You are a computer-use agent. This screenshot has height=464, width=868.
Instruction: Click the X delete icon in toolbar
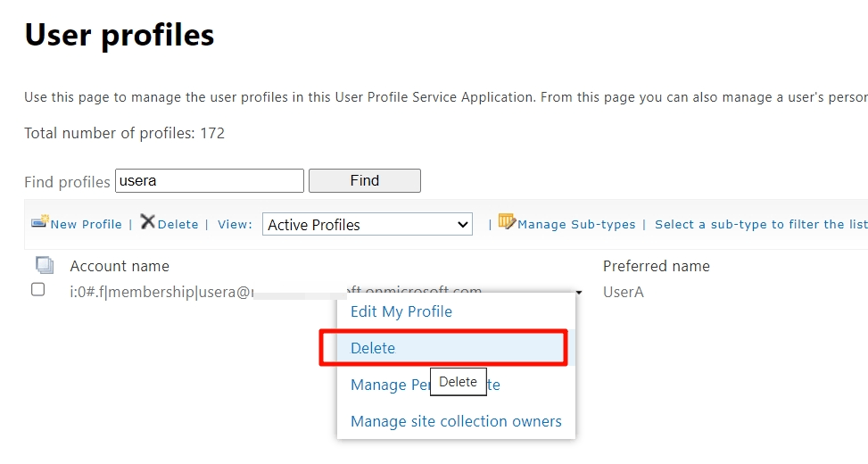pos(148,222)
